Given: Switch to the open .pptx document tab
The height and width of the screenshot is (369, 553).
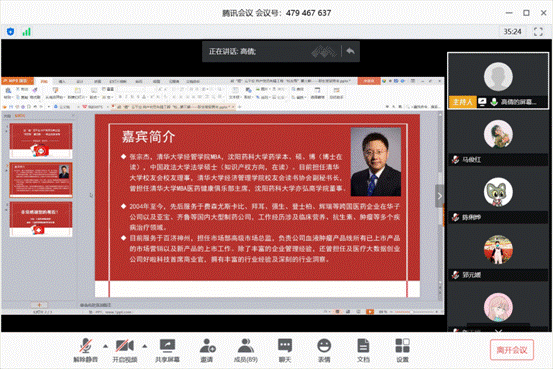Looking at the screenshot, I should pyautogui.click(x=173, y=106).
